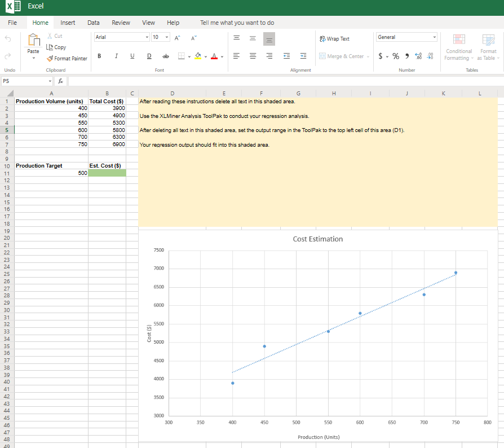Click the Increase Indent icon
The height and width of the screenshot is (448, 504).
point(303,56)
